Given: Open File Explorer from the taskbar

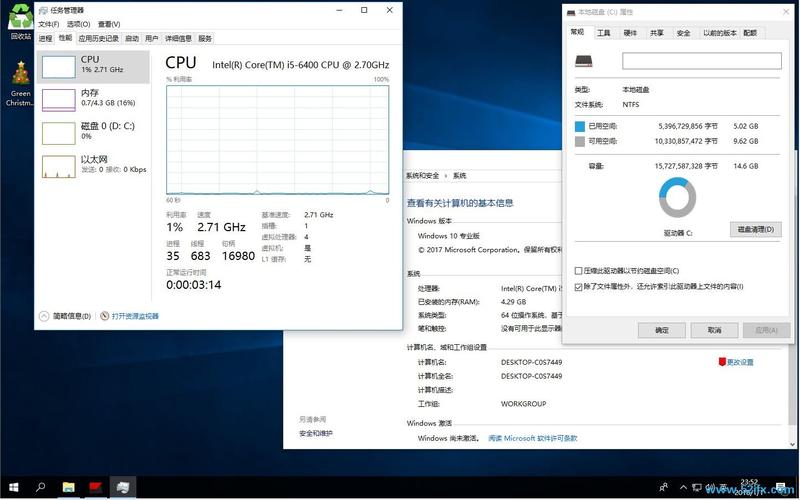Looking at the screenshot, I should point(68,488).
